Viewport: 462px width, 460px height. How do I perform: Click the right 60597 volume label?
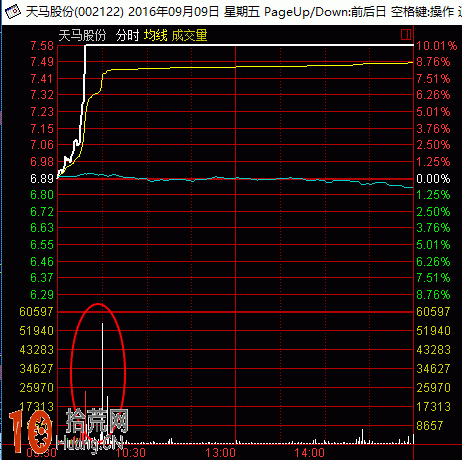point(433,312)
